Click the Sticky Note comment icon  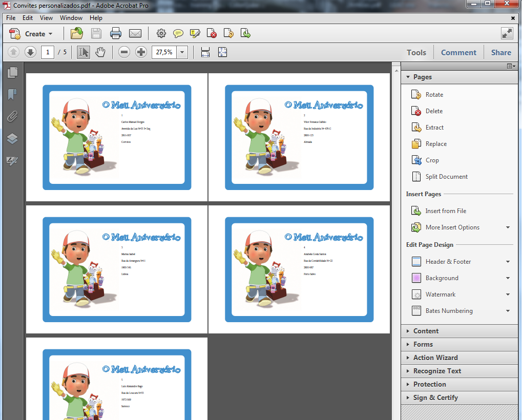click(x=178, y=33)
